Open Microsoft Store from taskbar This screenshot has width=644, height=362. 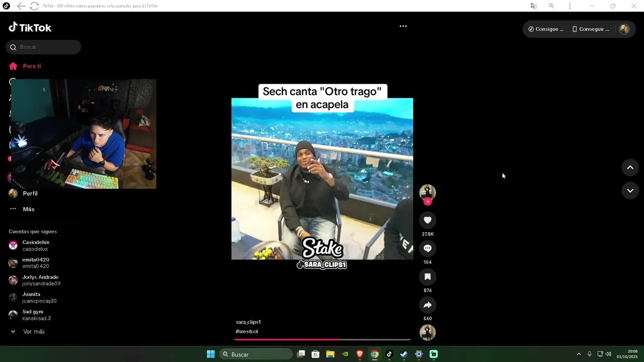(315, 354)
